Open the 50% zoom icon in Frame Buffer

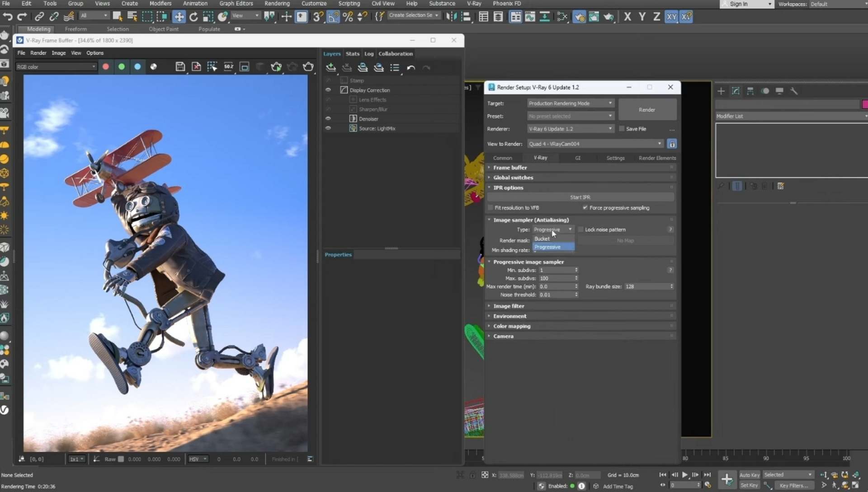click(x=228, y=66)
